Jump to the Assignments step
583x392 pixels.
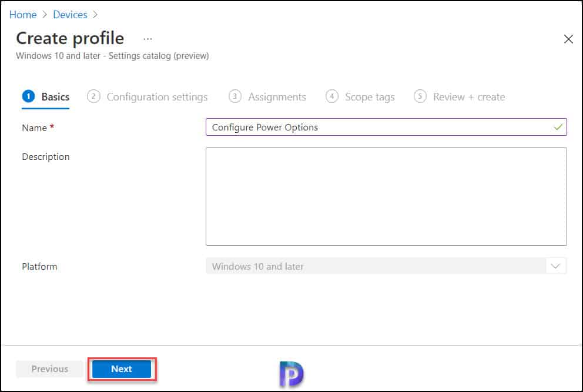pyautogui.click(x=267, y=97)
